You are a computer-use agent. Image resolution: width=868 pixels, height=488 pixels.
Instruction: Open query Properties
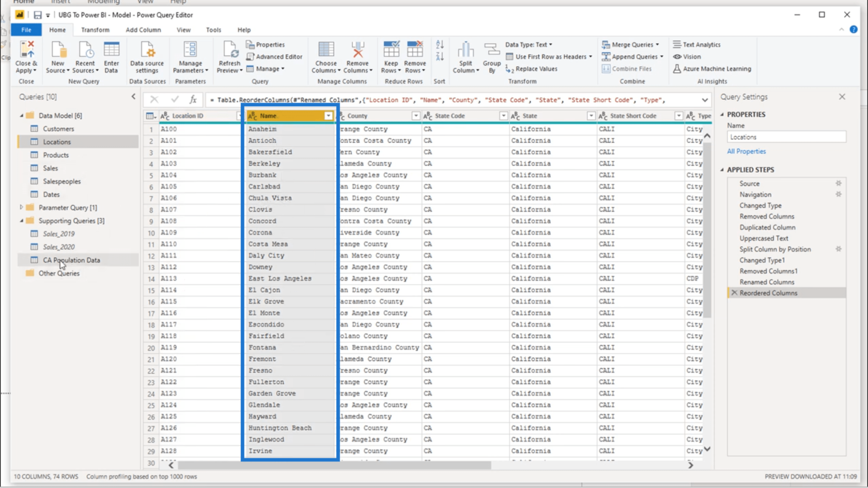266,44
